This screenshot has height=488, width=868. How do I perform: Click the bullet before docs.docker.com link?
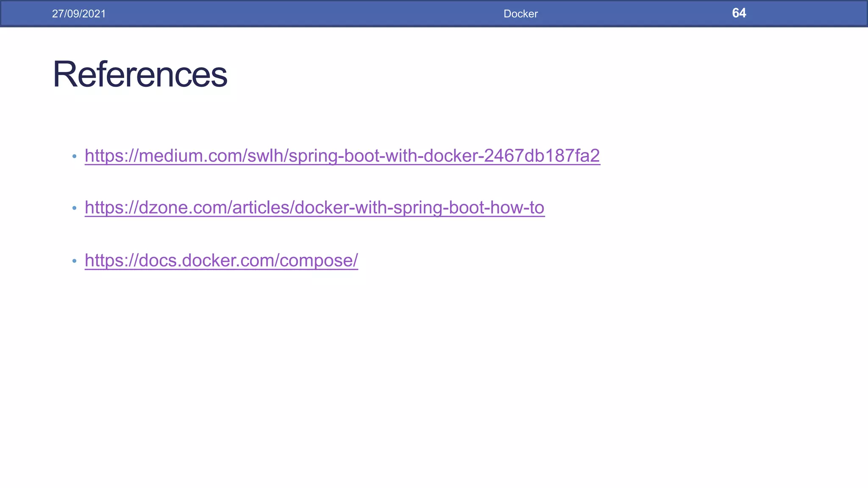click(75, 261)
